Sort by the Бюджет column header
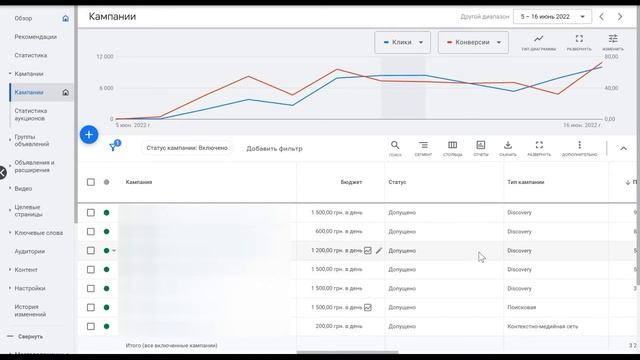Screen dimensions: 640x360 (x=351, y=182)
